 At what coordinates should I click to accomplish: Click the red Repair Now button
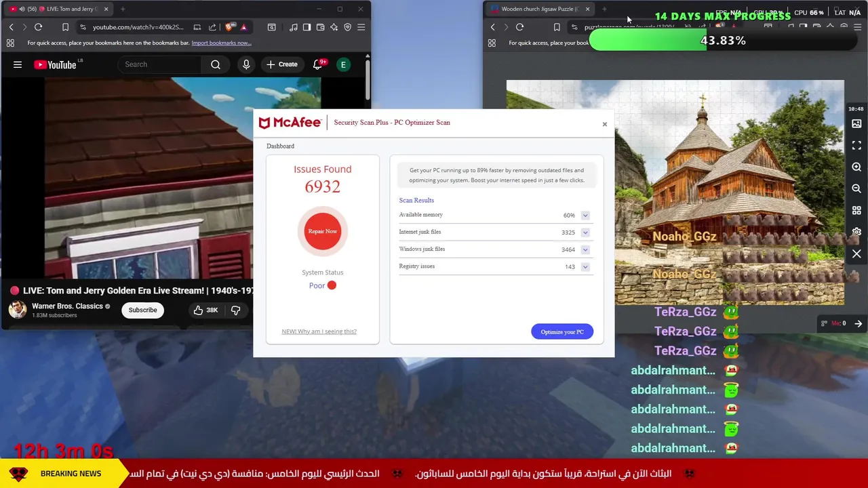tap(323, 231)
